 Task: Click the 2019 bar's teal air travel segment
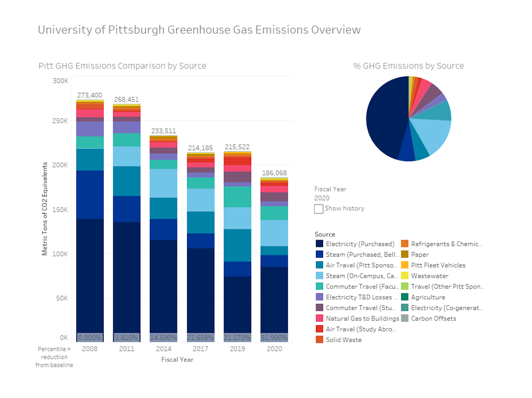click(x=237, y=245)
